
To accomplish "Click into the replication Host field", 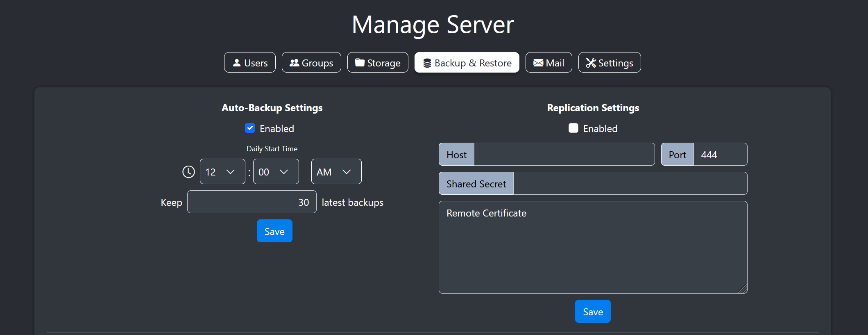I will pyautogui.click(x=564, y=154).
